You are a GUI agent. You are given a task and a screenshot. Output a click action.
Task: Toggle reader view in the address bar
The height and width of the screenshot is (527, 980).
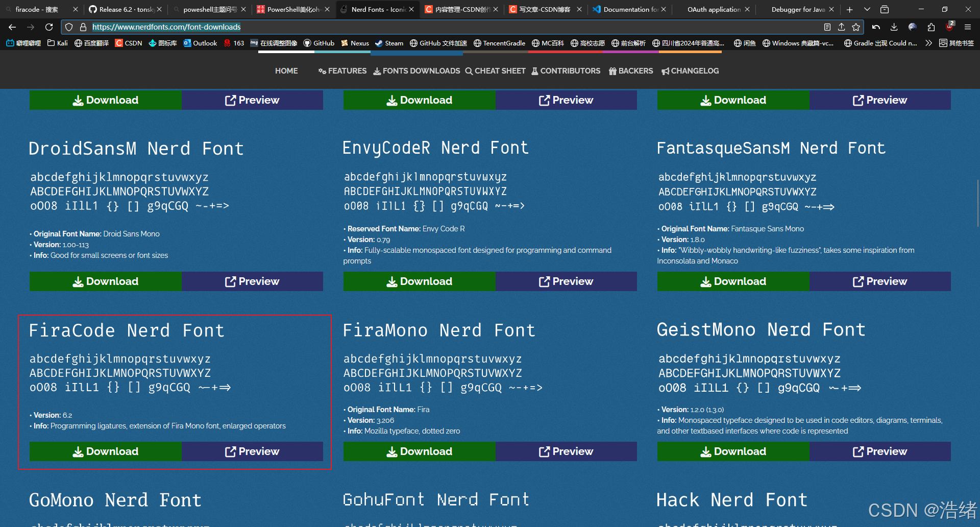point(827,27)
